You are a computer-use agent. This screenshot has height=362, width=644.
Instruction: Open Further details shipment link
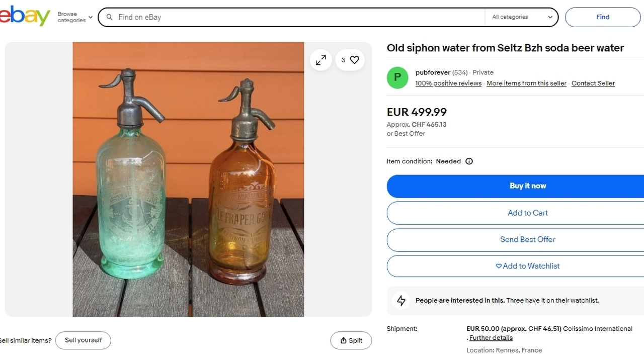coord(491,338)
